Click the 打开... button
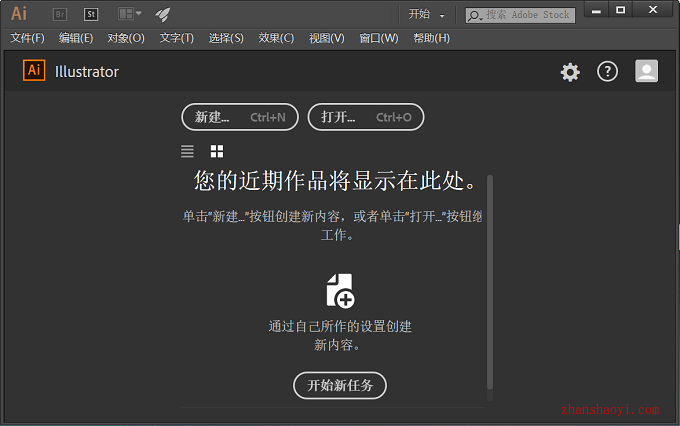Screen dimensions: 680x426 [366, 117]
